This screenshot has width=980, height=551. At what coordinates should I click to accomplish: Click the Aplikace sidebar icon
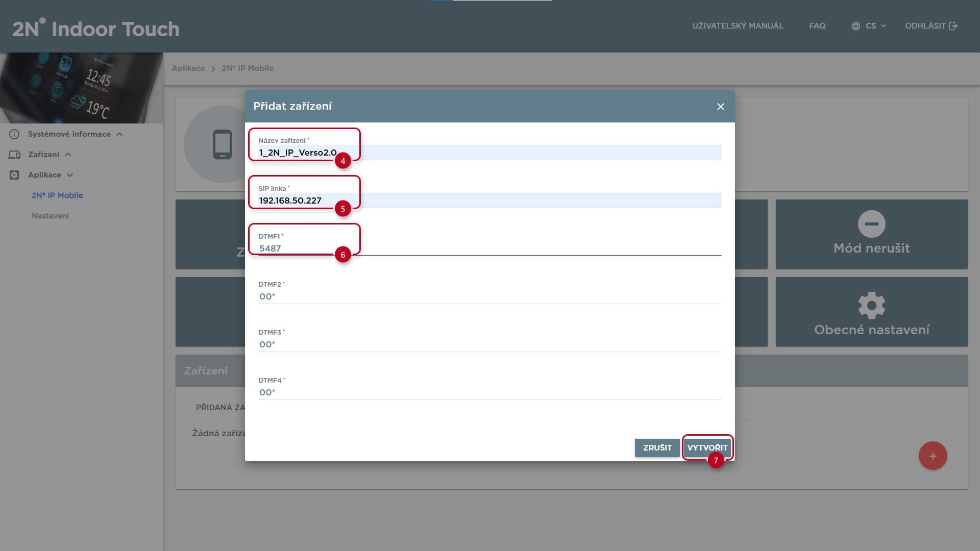14,175
